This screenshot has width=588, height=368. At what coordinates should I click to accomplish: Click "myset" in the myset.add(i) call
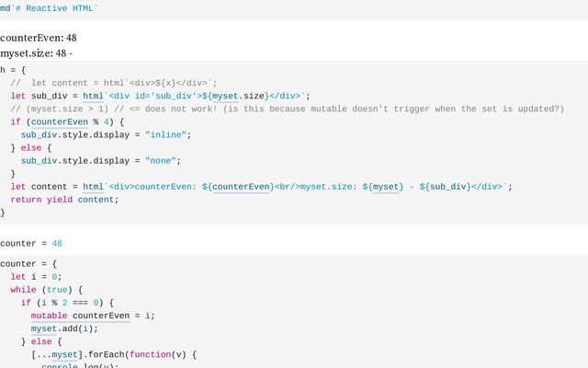(x=43, y=328)
